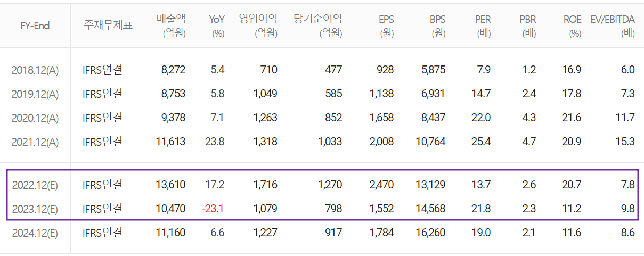Click the 23.8 YoY value for 2021
644x256 pixels.
click(215, 142)
